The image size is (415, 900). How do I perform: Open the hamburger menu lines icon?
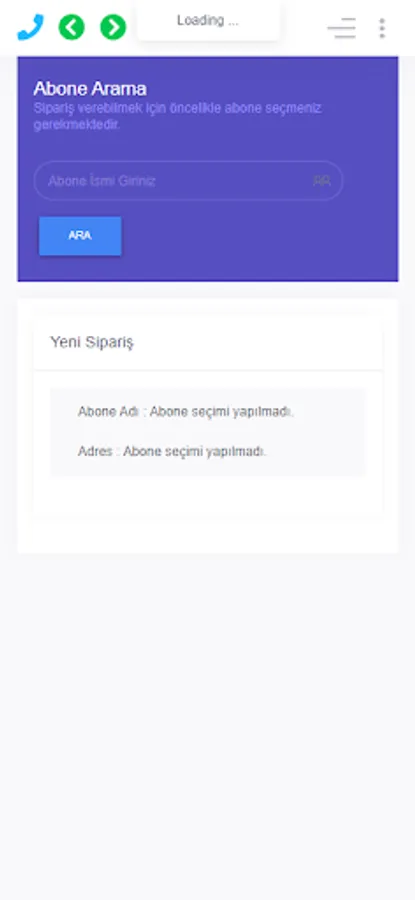(342, 28)
